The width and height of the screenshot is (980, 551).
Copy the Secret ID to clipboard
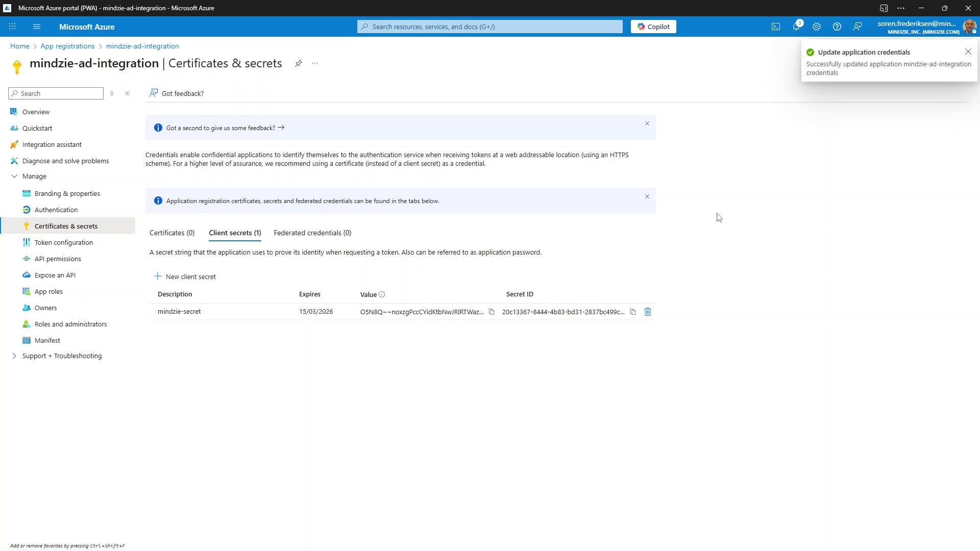coord(633,312)
